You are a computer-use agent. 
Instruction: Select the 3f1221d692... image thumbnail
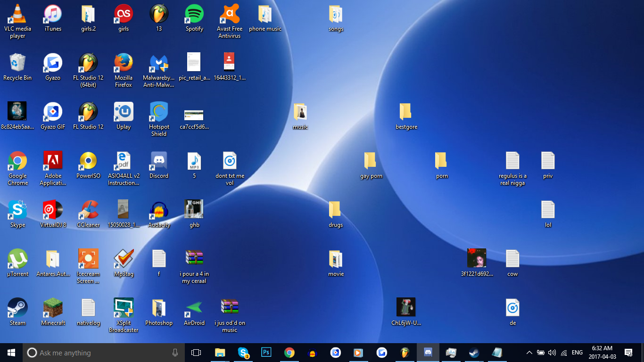coord(477,263)
